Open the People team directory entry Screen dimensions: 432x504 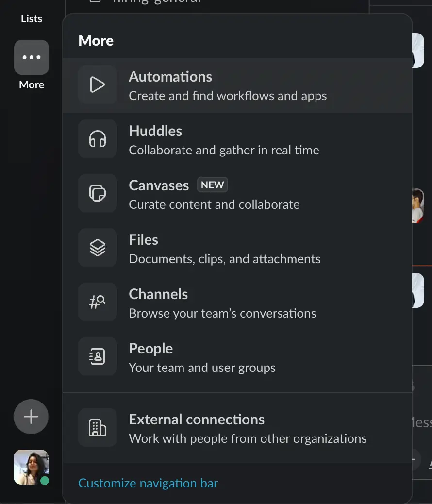tap(237, 357)
